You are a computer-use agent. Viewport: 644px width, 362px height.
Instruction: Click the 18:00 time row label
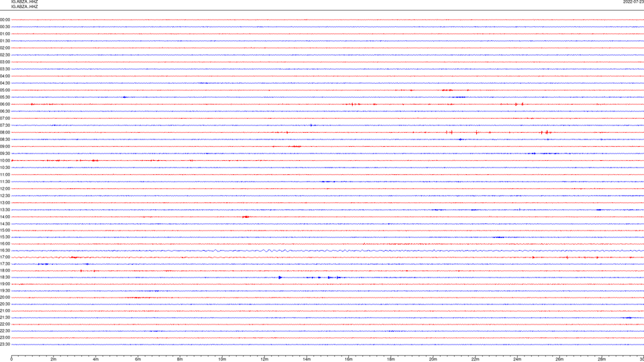point(5,271)
